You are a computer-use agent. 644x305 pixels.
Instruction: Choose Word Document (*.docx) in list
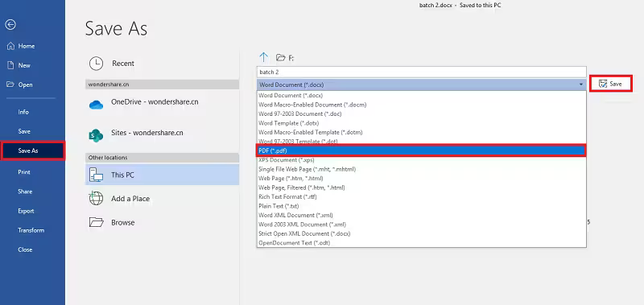pos(421,95)
